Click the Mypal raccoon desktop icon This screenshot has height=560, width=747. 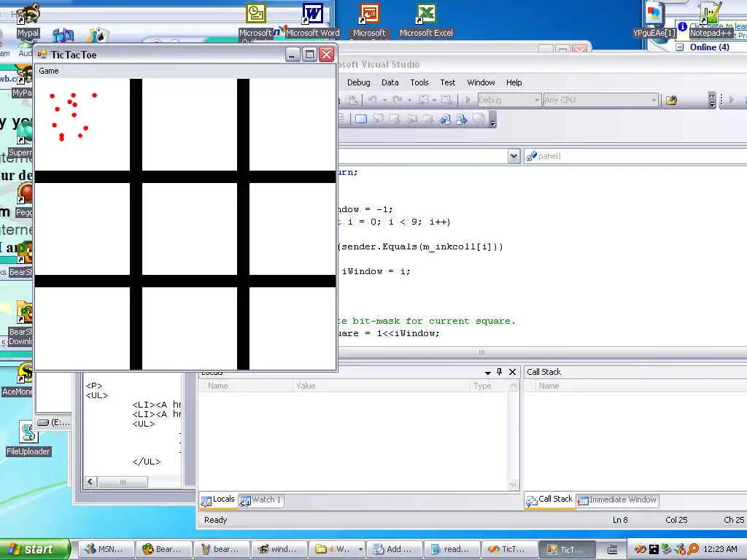click(x=28, y=20)
